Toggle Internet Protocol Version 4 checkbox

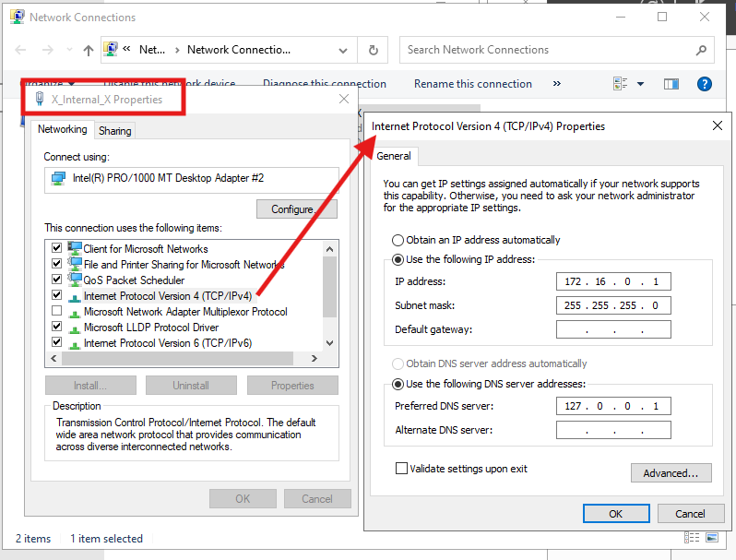click(x=57, y=295)
